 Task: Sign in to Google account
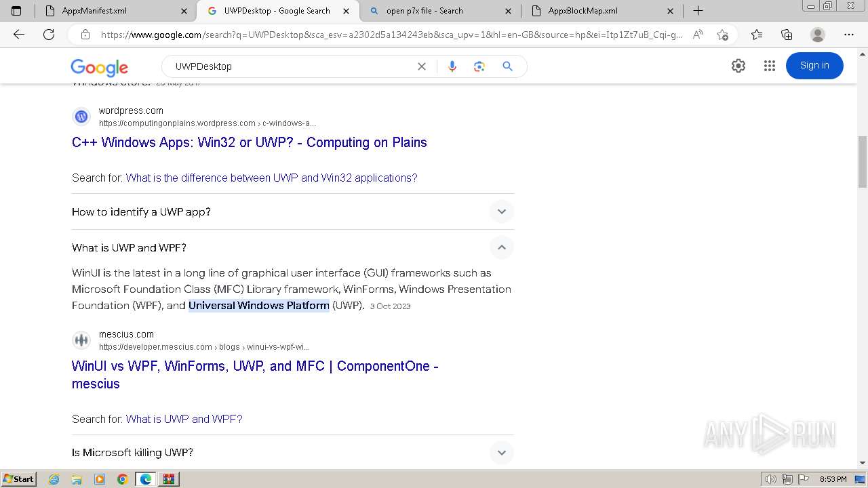coord(814,66)
